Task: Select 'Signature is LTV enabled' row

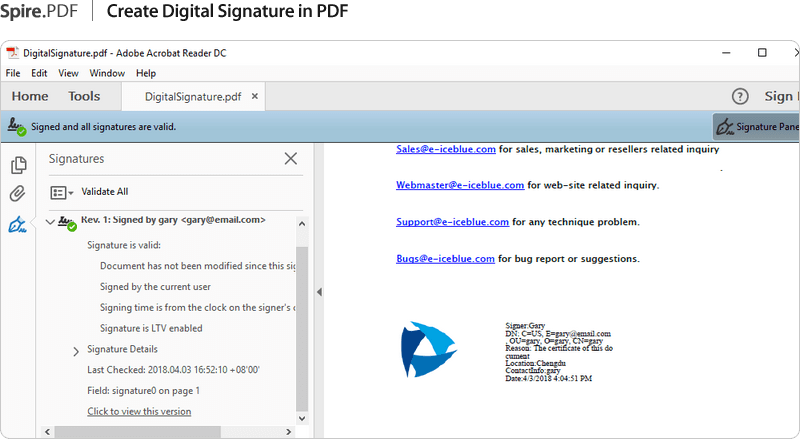Action: click(x=151, y=328)
